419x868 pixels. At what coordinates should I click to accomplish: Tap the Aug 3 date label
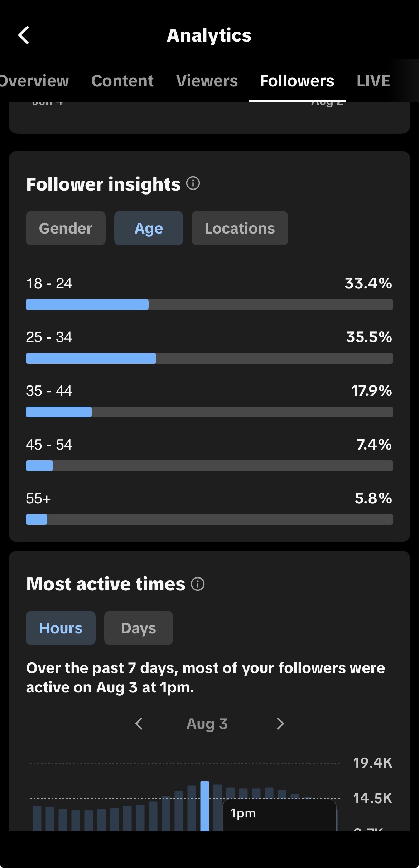pos(207,724)
